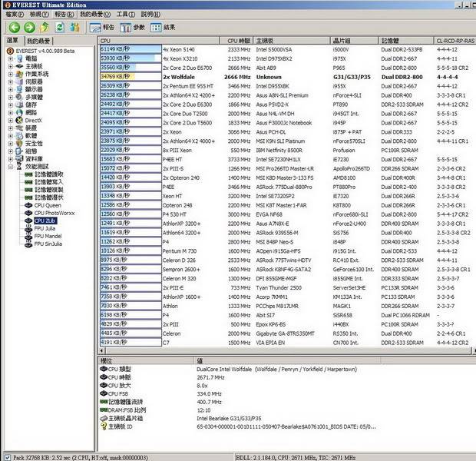Click the green Back arrow toolbar icon
The image size is (476, 461).
tap(15, 28)
